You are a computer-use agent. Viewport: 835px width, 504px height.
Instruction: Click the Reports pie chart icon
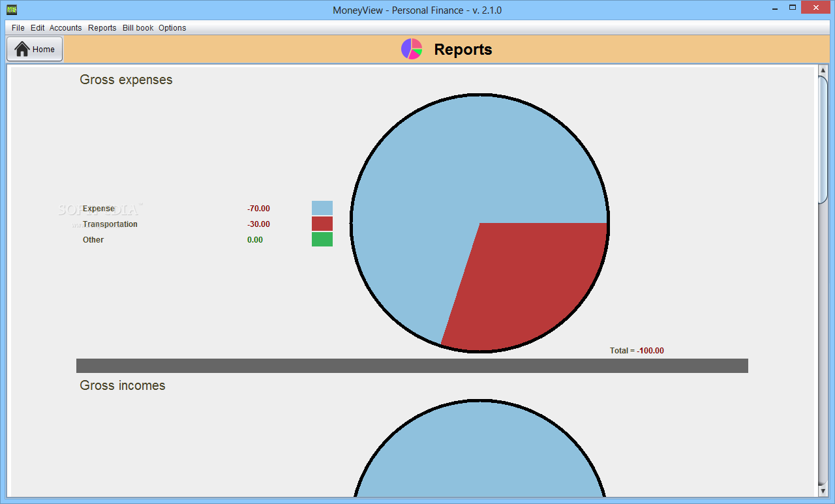pyautogui.click(x=412, y=49)
